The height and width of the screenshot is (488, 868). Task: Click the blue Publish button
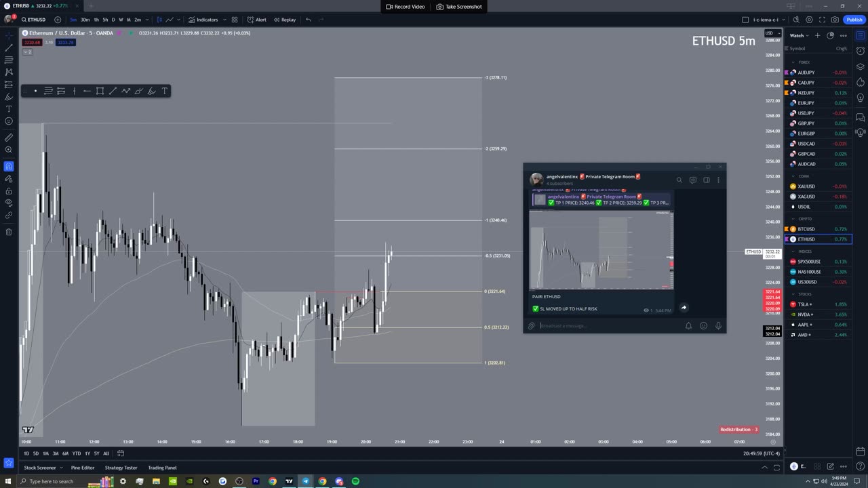(854, 20)
